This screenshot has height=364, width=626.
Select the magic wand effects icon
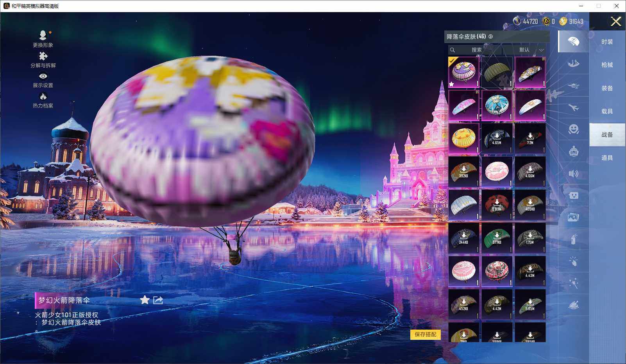point(573,283)
